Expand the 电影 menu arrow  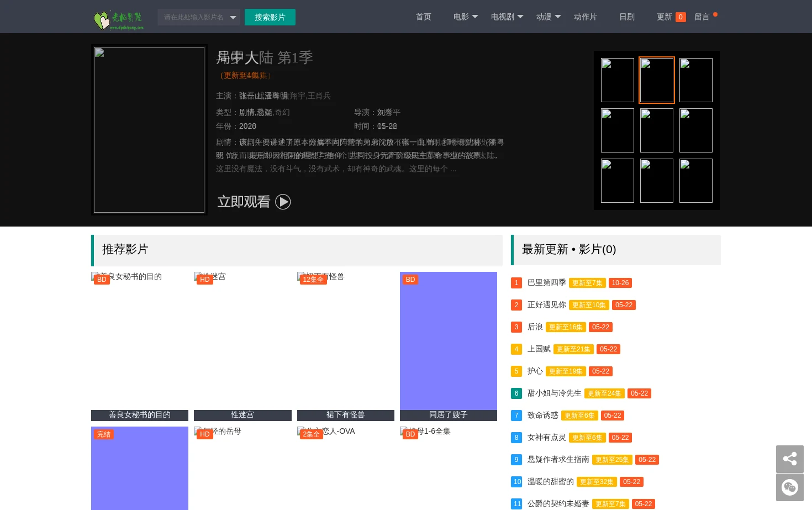475,17
